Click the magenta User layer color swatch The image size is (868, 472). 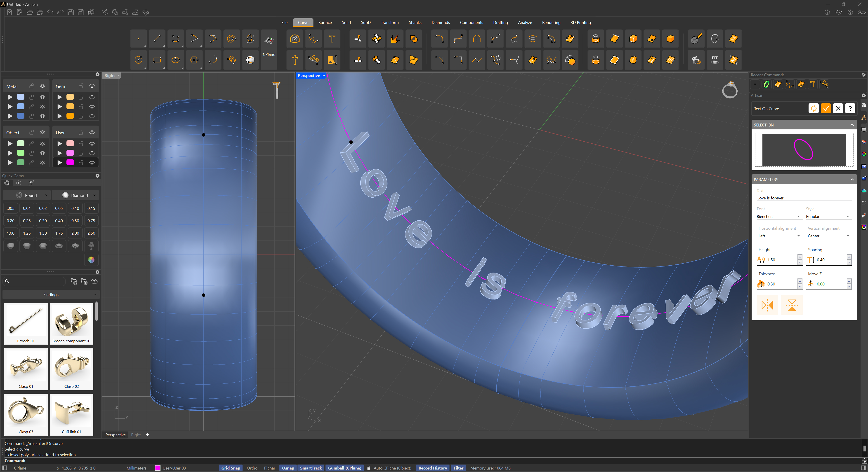pos(70,162)
